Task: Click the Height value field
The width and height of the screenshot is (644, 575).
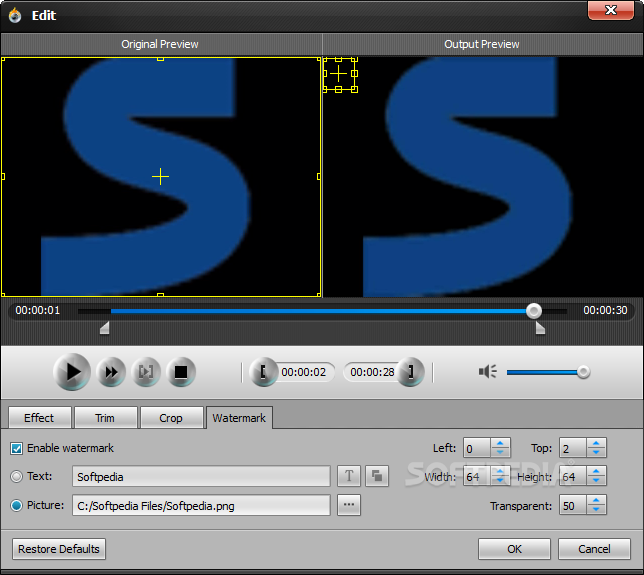Action: click(573, 476)
